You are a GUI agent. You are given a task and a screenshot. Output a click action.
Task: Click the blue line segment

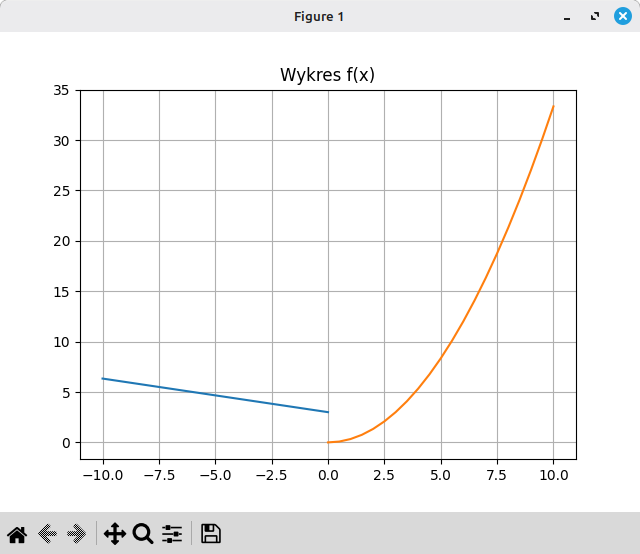coord(216,395)
